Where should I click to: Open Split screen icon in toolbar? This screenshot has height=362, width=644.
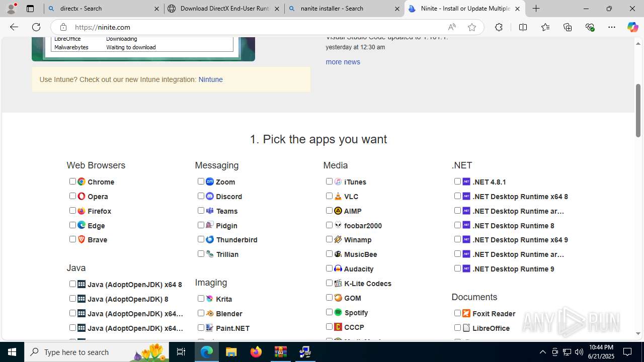click(523, 27)
